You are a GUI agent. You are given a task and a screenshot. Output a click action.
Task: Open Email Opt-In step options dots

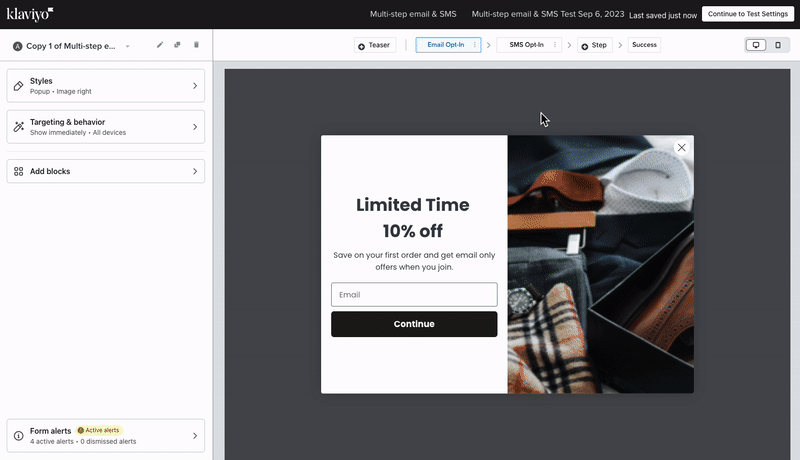tap(475, 45)
